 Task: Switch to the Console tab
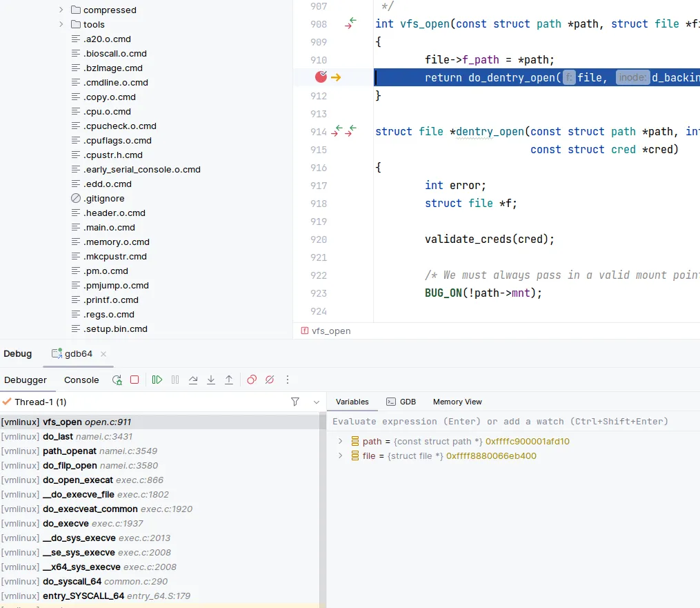click(81, 380)
